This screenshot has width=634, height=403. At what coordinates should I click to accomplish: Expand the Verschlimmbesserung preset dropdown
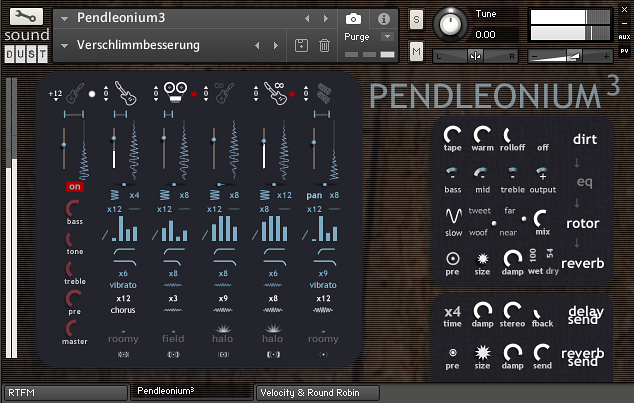click(x=64, y=46)
